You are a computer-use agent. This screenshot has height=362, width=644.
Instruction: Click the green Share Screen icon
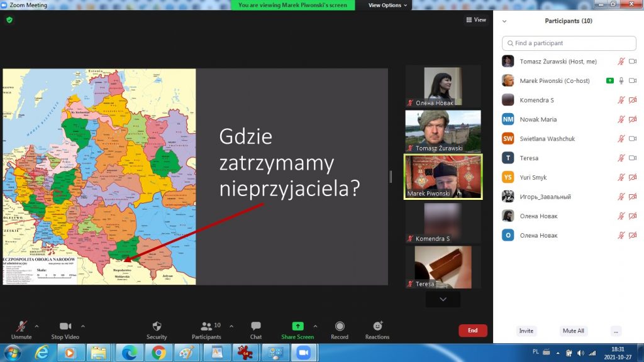click(x=297, y=326)
